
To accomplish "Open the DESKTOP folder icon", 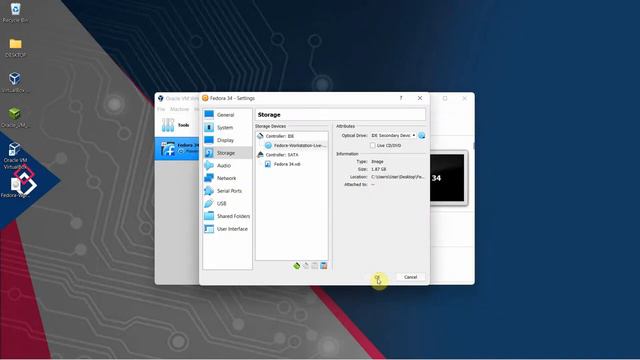I will tap(15, 47).
